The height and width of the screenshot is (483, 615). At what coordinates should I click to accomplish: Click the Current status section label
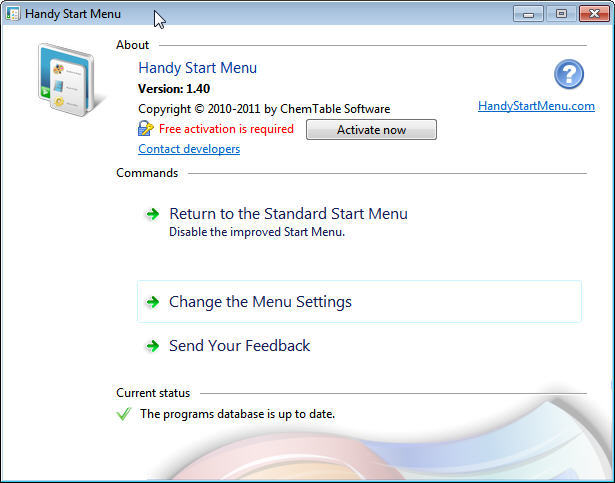pos(153,393)
